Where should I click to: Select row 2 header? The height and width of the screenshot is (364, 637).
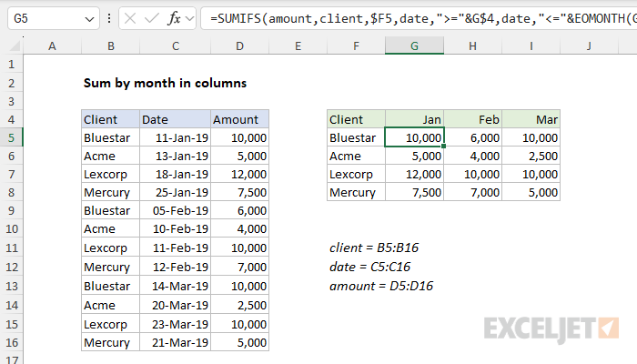pyautogui.click(x=11, y=84)
